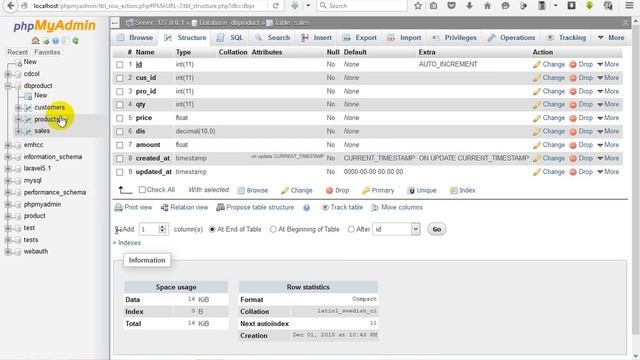The width and height of the screenshot is (640, 360).
Task: Click the phpMyAdmin home icon
Action: pyautogui.click(x=36, y=41)
